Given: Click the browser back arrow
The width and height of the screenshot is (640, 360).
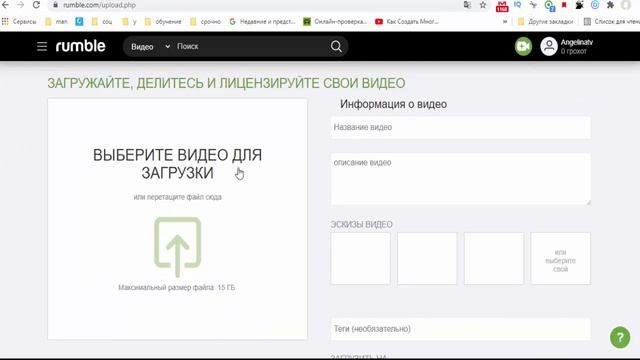Looking at the screenshot, I should pyautogui.click(x=5, y=5).
